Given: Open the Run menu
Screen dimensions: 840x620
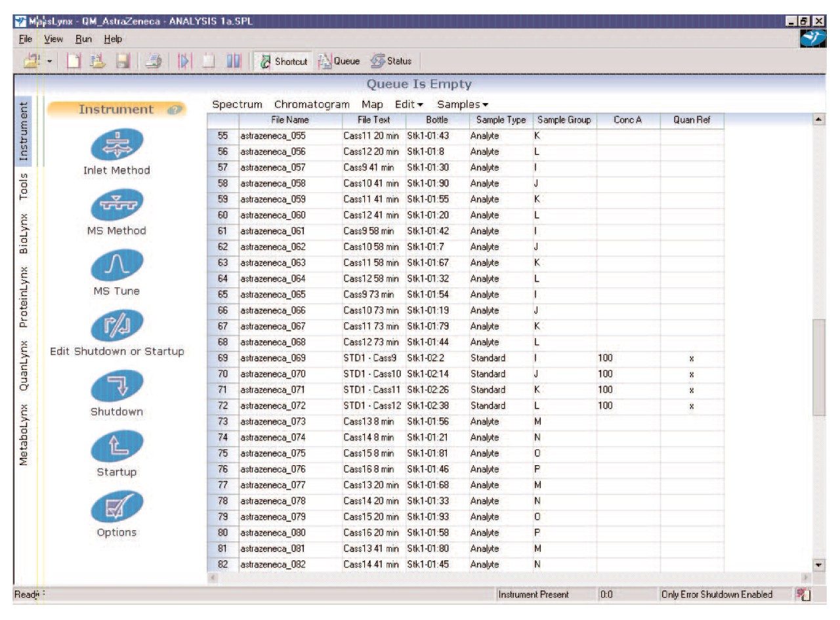Looking at the screenshot, I should [82, 39].
